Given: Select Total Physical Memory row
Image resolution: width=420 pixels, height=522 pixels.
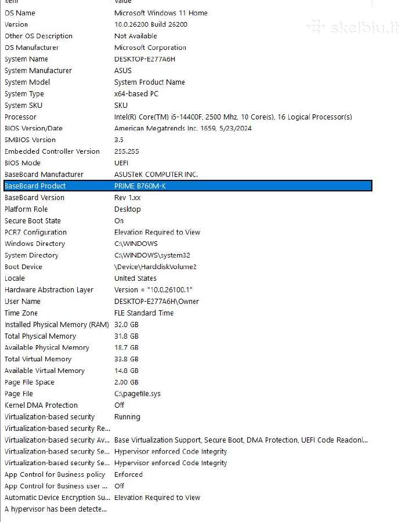Looking at the screenshot, I should (x=188, y=336).
